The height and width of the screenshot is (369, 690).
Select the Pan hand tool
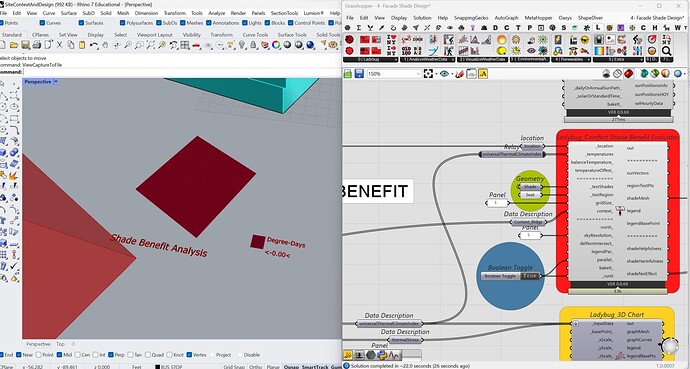tap(105, 45)
